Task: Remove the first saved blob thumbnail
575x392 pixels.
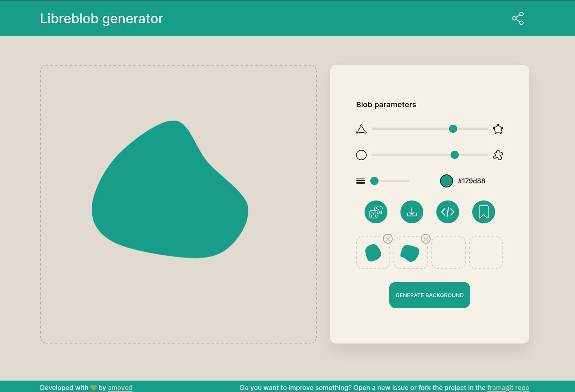Action: [387, 239]
